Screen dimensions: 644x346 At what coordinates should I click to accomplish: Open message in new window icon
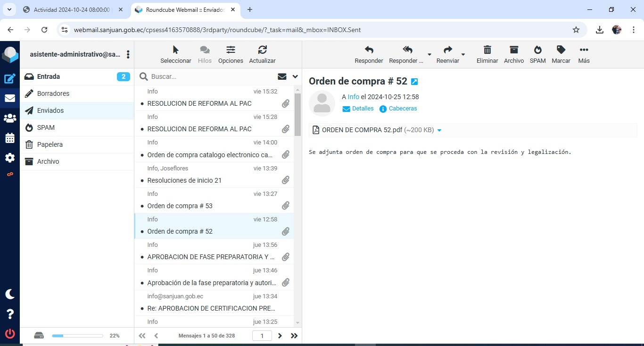(414, 82)
